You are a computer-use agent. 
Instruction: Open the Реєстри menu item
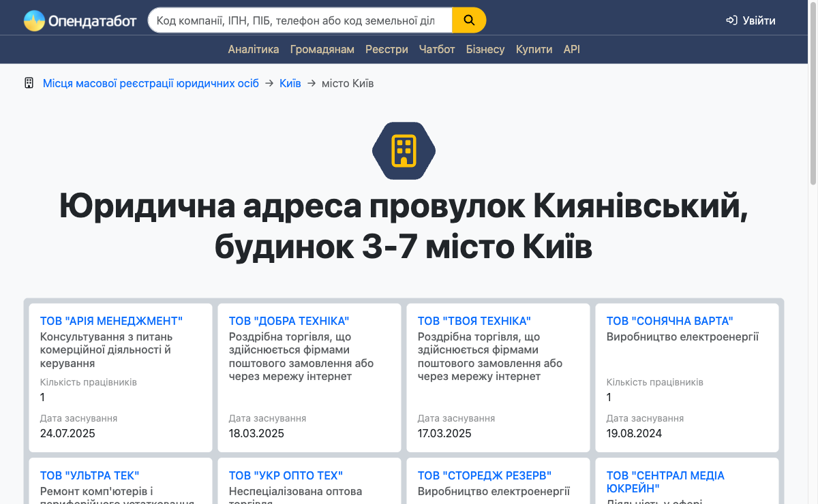387,49
